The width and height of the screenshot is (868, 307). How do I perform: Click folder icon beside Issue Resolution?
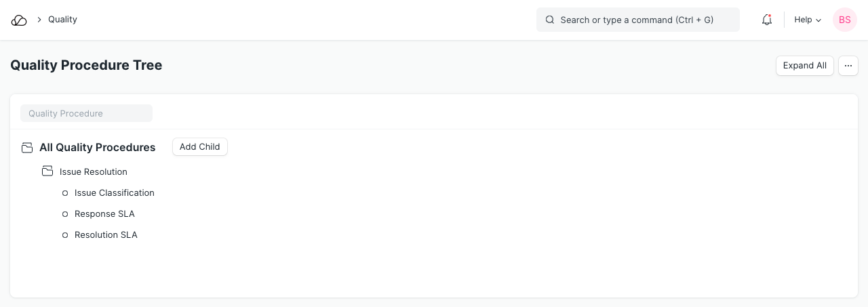click(x=47, y=171)
